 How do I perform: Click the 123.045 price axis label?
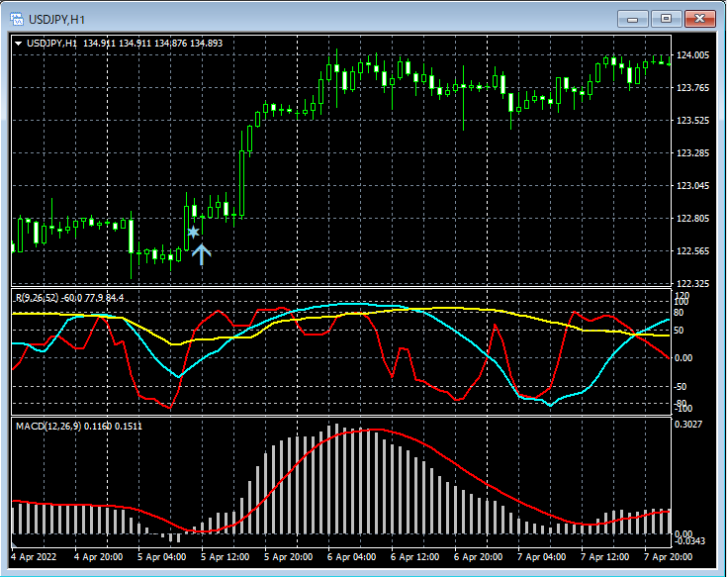pos(692,186)
